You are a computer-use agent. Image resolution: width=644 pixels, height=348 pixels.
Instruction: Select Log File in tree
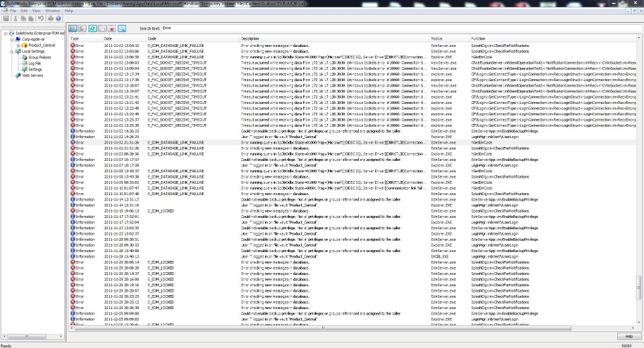[34, 64]
